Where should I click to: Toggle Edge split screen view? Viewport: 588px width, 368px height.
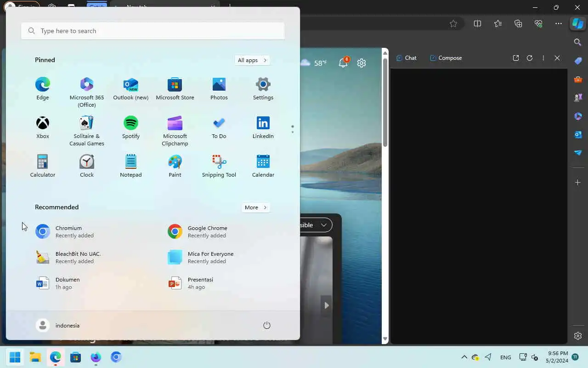[x=477, y=23]
